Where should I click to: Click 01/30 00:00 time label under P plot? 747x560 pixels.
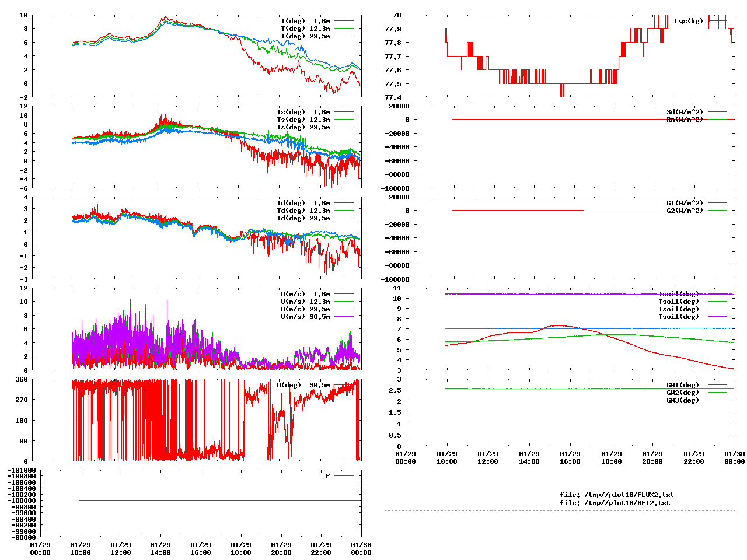361,548
